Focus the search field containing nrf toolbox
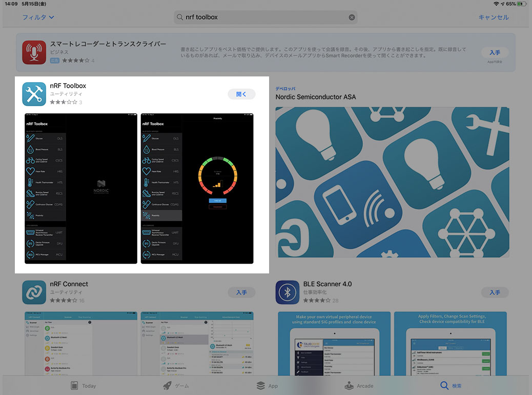 265,17
